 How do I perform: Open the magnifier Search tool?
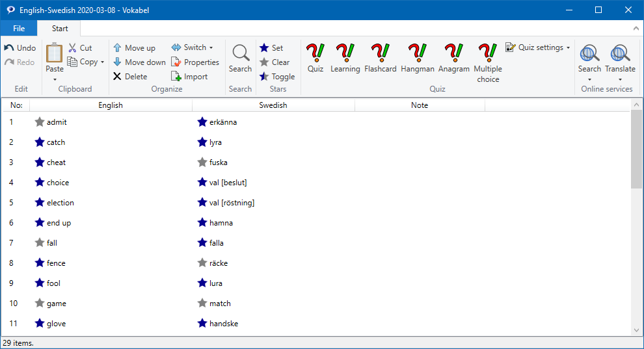click(240, 58)
